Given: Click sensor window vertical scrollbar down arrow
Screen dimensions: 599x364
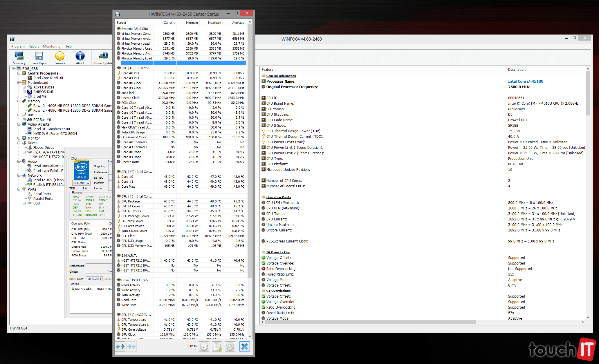Looking at the screenshot, I should (250, 336).
